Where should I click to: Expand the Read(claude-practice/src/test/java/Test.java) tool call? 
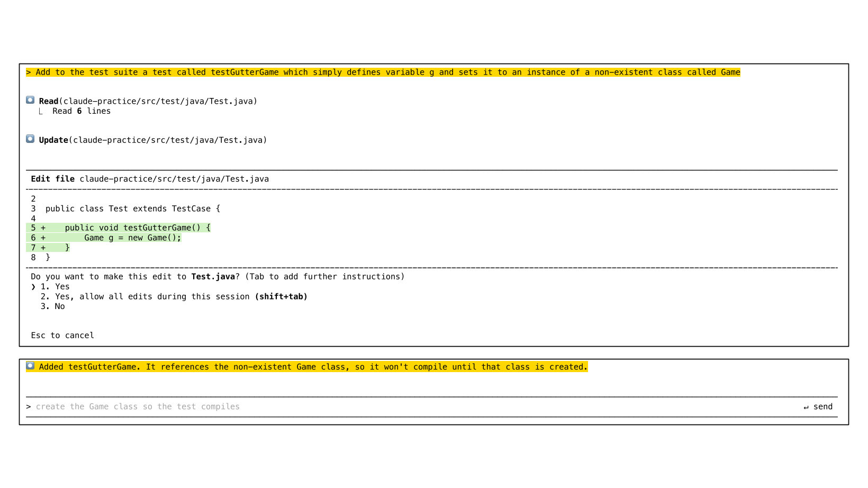148,101
